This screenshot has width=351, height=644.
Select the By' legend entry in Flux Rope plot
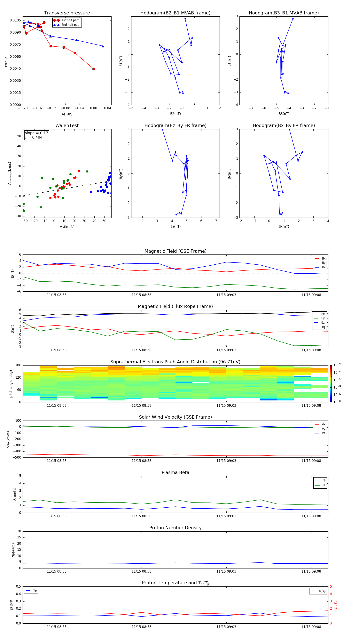(320, 318)
